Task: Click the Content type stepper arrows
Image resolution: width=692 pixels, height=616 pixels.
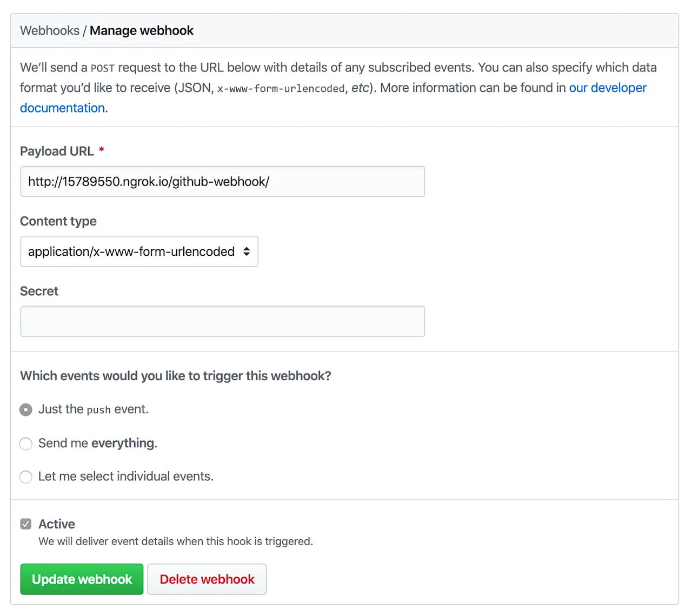Action: pyautogui.click(x=247, y=251)
